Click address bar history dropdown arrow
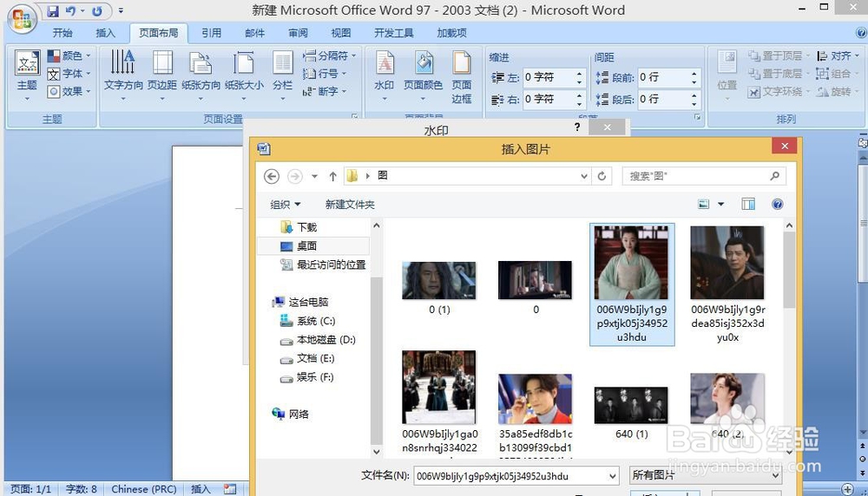Viewport: 868px width, 496px height. pyautogui.click(x=584, y=176)
